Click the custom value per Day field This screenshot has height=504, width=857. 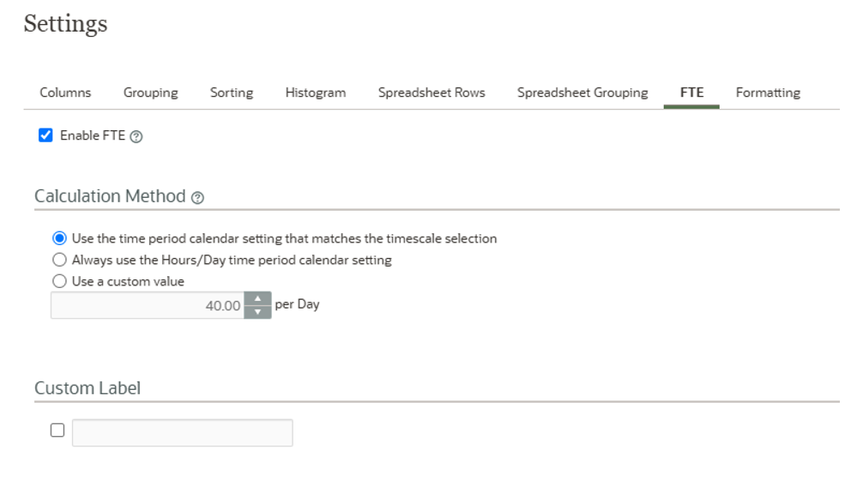(148, 306)
